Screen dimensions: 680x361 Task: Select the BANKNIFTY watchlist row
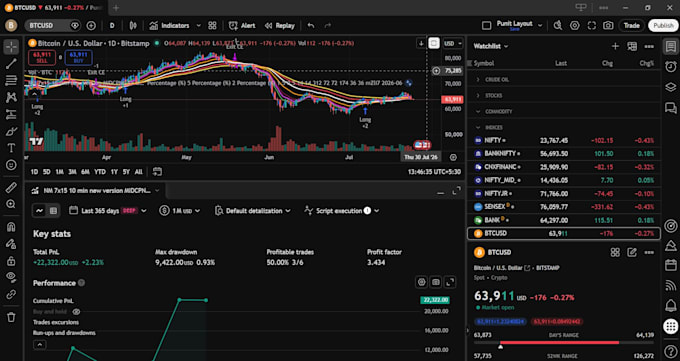point(564,154)
